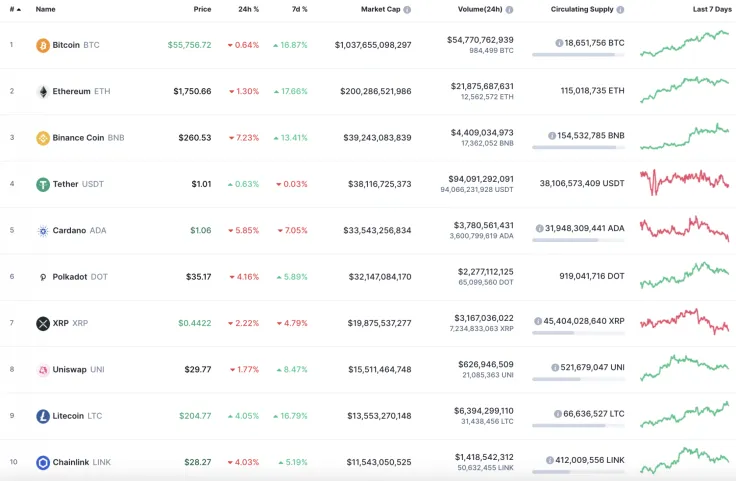736x481 pixels.
Task: Click the Cardano logo icon
Action: pos(43,231)
